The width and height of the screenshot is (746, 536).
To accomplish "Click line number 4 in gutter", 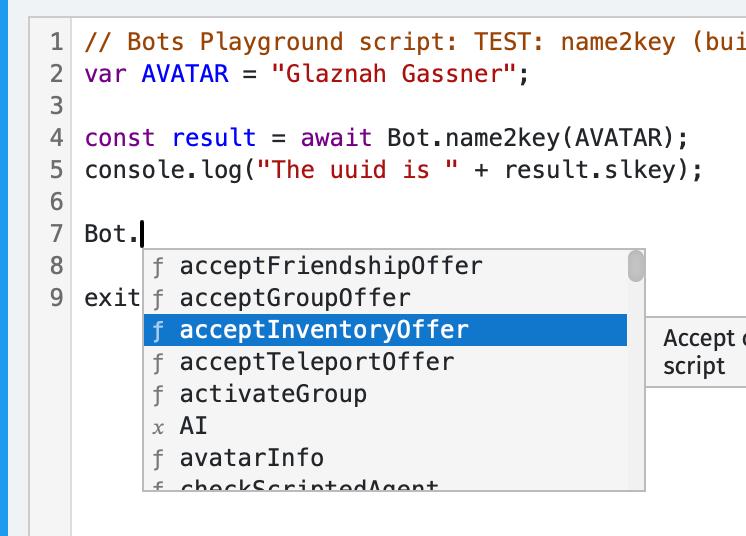I will [x=56, y=138].
